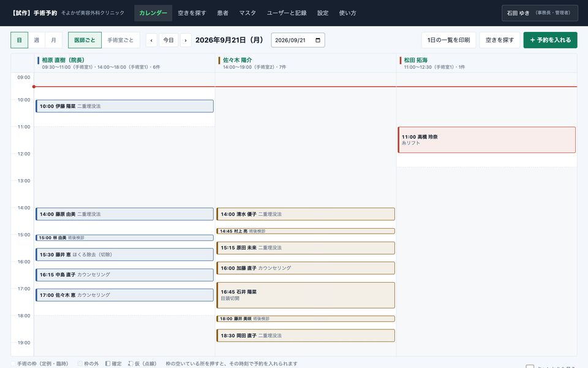Open the 15:15 原田 未来 appointment
588x368 pixels.
306,248
